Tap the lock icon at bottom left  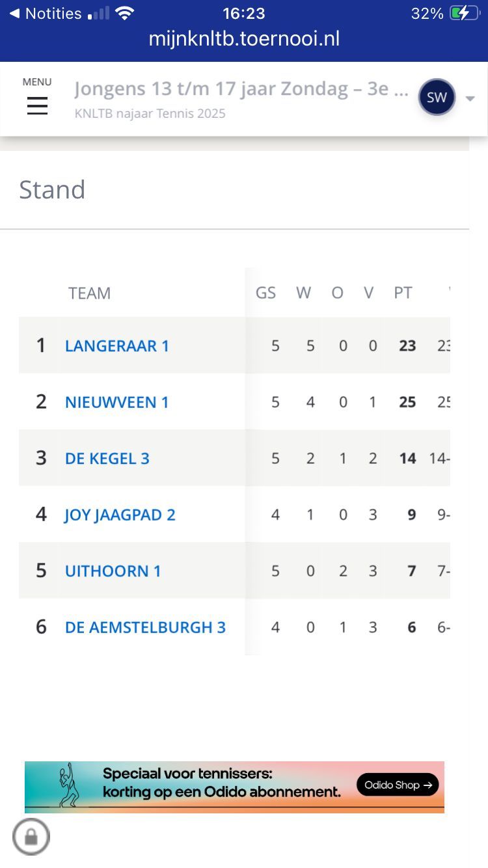(31, 836)
